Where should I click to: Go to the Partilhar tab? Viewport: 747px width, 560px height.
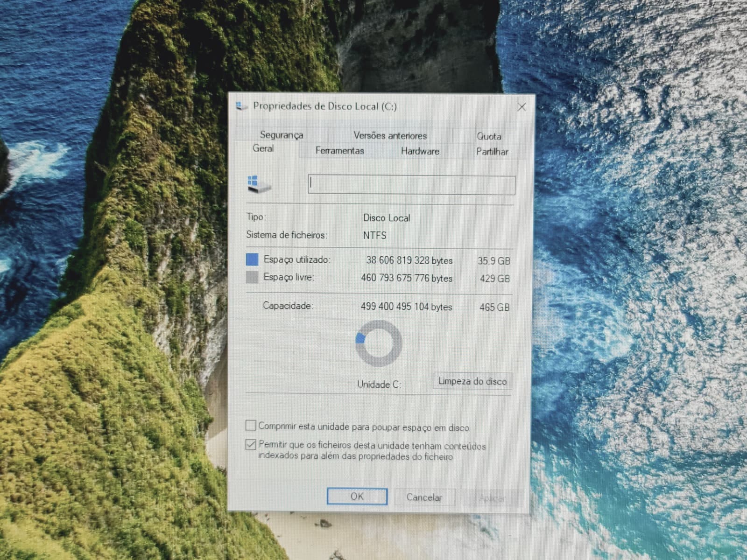point(492,152)
